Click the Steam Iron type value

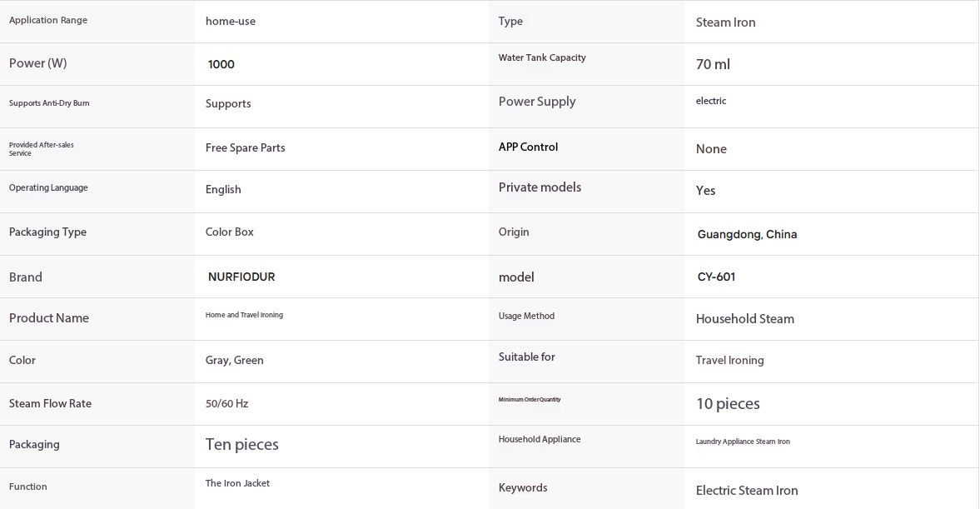tap(725, 22)
